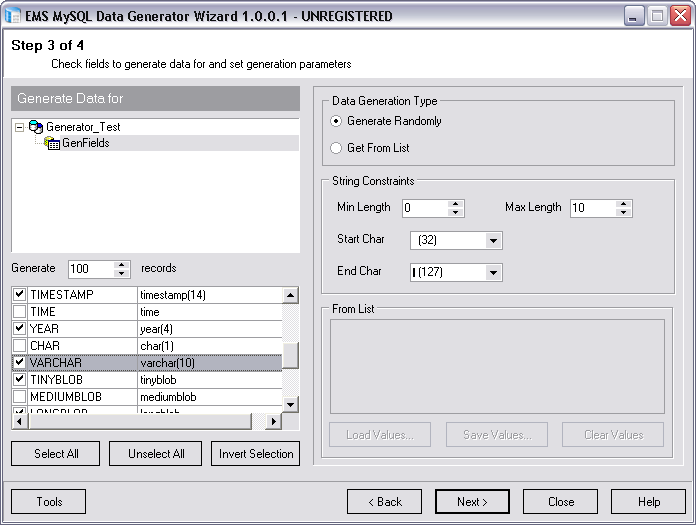Decrease Min Length with down arrow
The image size is (696, 525).
click(455, 212)
